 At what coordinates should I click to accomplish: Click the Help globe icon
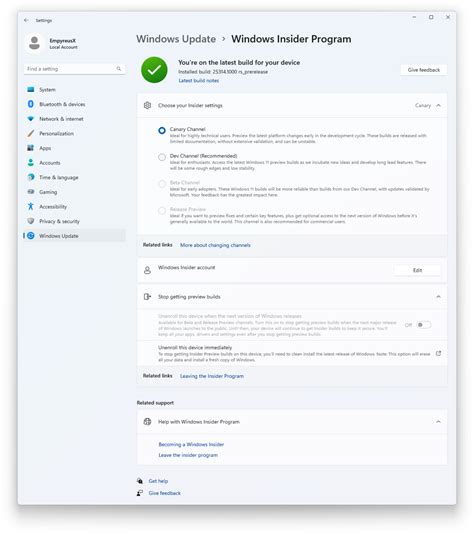point(147,422)
